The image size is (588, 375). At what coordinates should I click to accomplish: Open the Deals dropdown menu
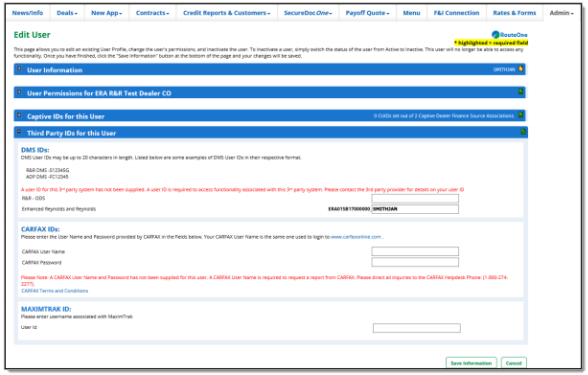pyautogui.click(x=67, y=13)
